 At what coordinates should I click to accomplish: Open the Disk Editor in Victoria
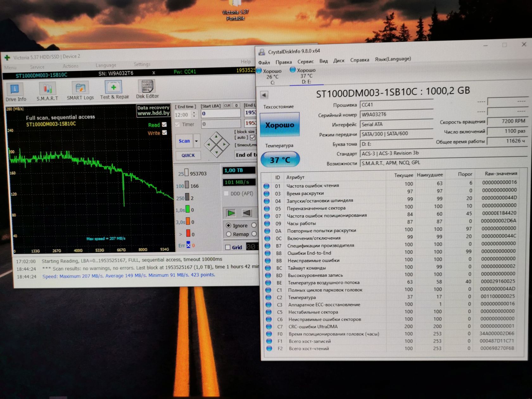click(x=147, y=89)
